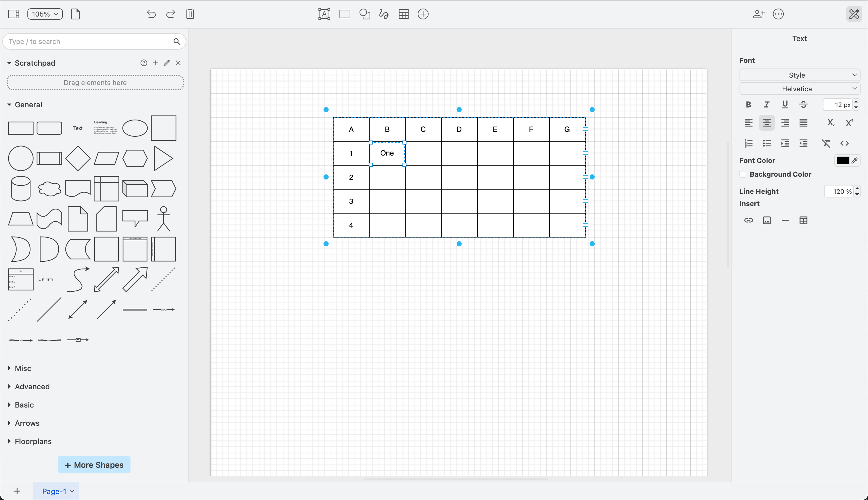
Task: Open the zoom level dropdown
Action: click(45, 14)
